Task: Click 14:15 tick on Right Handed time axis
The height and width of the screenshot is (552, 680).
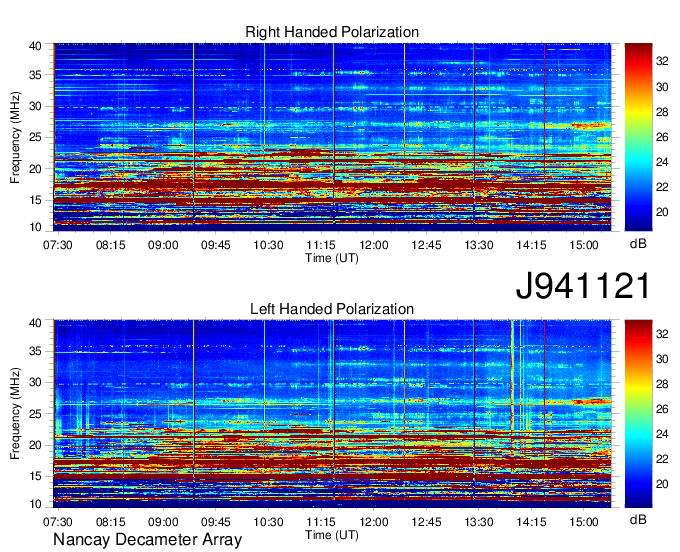Action: (x=531, y=245)
